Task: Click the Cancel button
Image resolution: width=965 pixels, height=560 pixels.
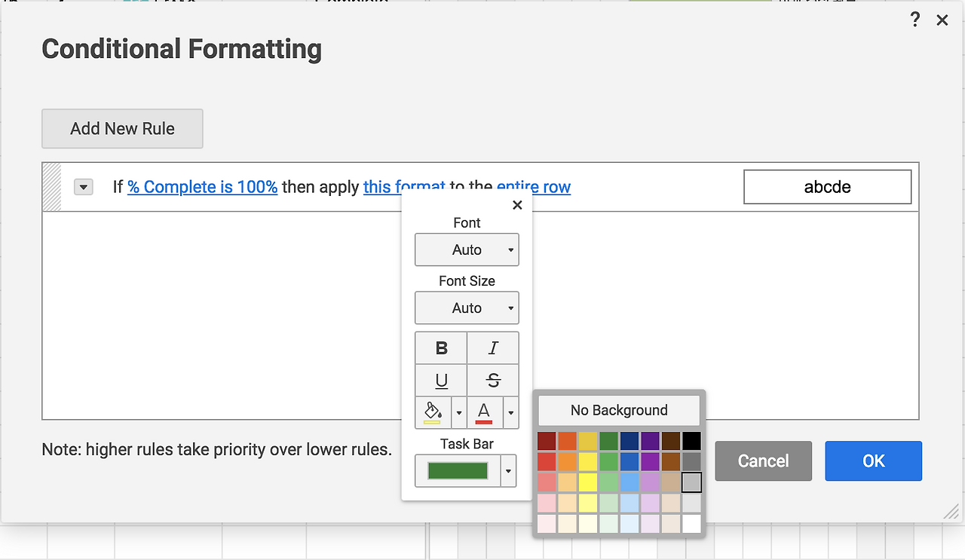Action: [763, 461]
